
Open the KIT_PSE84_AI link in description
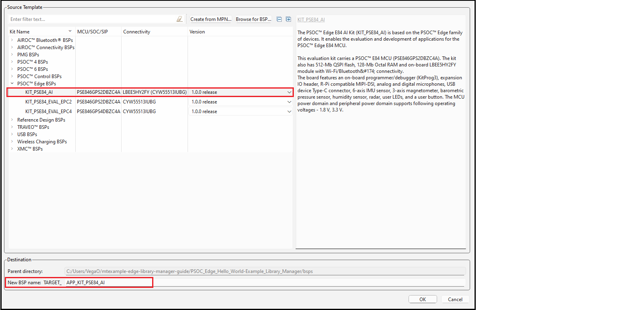(311, 20)
